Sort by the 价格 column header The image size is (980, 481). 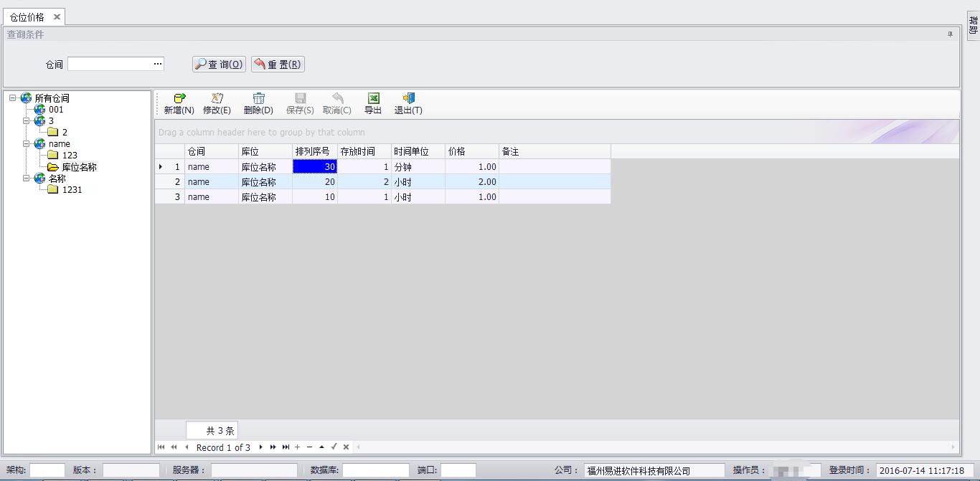[471, 152]
